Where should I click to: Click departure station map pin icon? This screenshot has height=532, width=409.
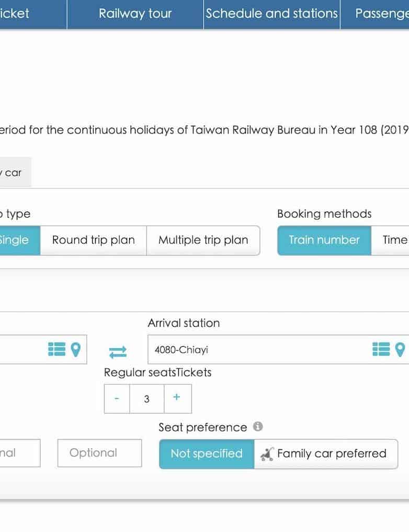76,349
